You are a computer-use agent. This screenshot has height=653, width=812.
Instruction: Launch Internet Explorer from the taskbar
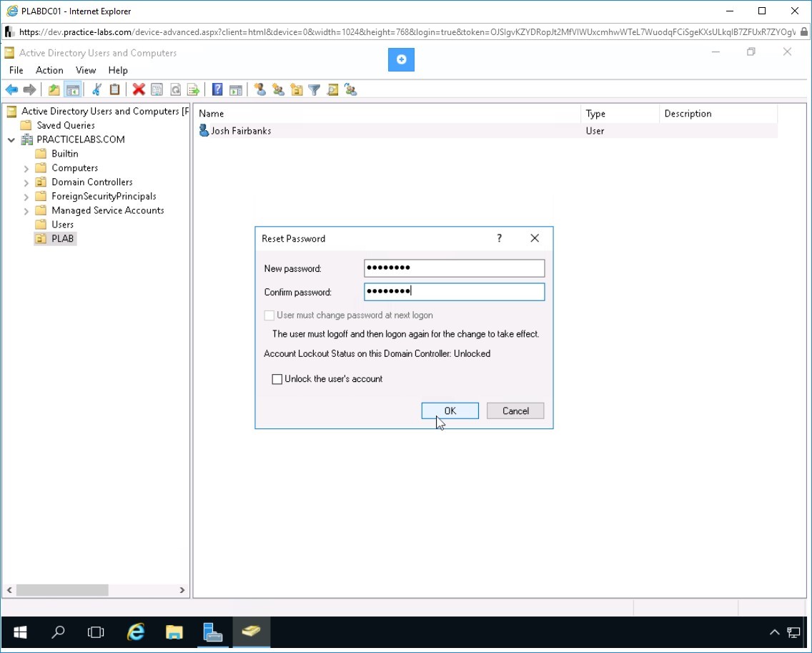(x=136, y=632)
